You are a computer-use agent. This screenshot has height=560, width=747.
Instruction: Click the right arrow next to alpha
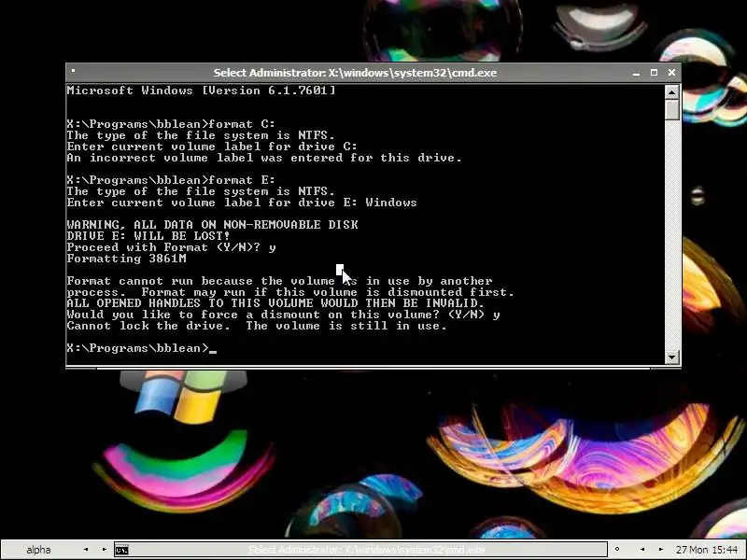point(104,550)
